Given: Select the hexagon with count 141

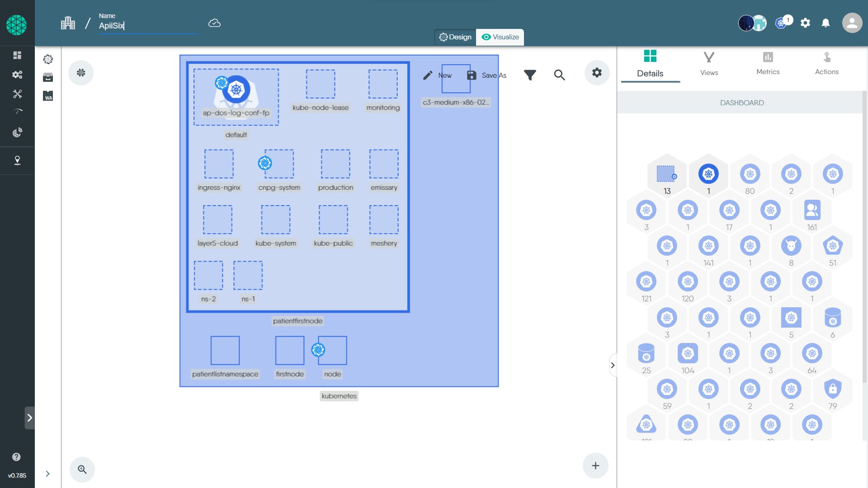Looking at the screenshot, I should [708, 248].
